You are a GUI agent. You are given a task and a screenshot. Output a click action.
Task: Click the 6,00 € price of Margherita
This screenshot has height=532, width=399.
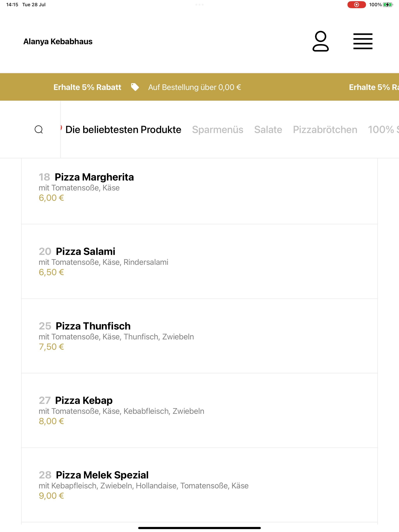(x=51, y=198)
